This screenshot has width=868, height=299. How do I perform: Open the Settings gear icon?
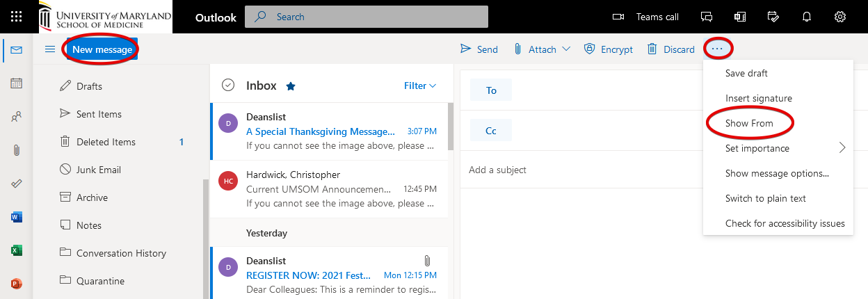tap(840, 17)
